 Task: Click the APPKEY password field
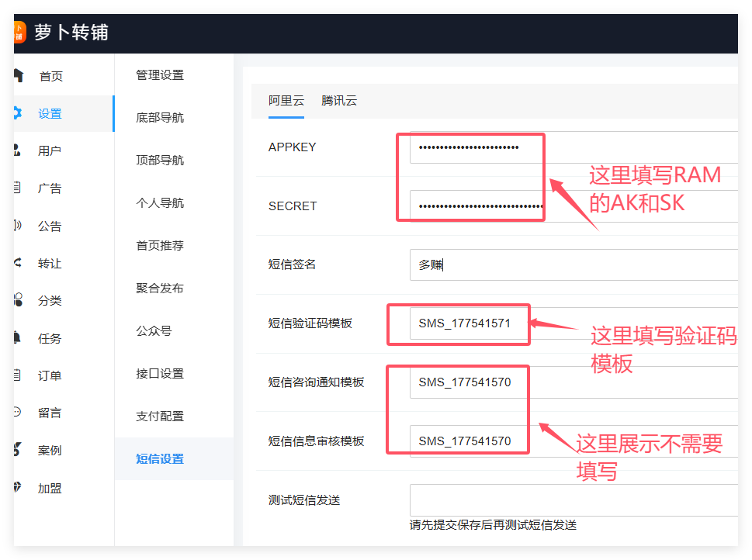pyautogui.click(x=574, y=147)
